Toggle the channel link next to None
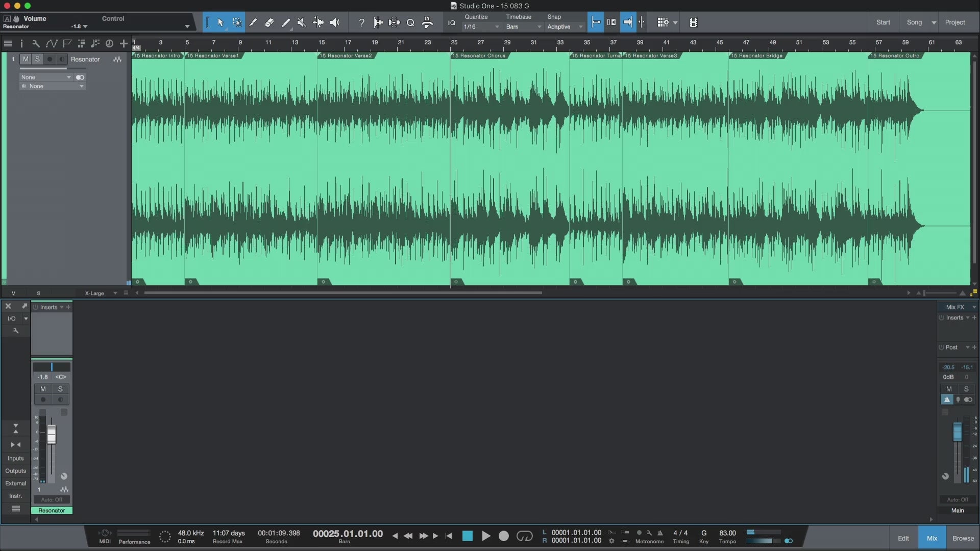Viewport: 980px width, 551px height. pyautogui.click(x=80, y=78)
